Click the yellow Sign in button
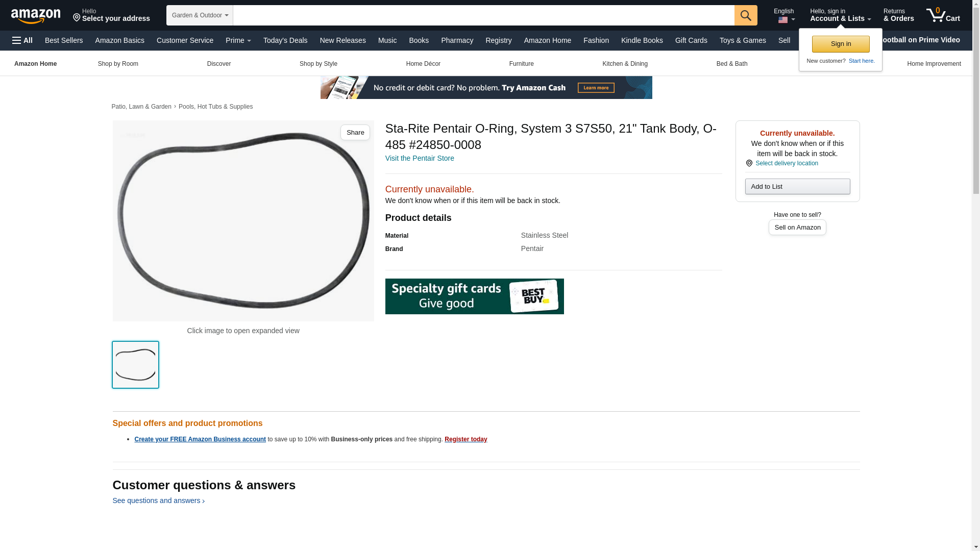The height and width of the screenshot is (551, 980). (x=840, y=44)
